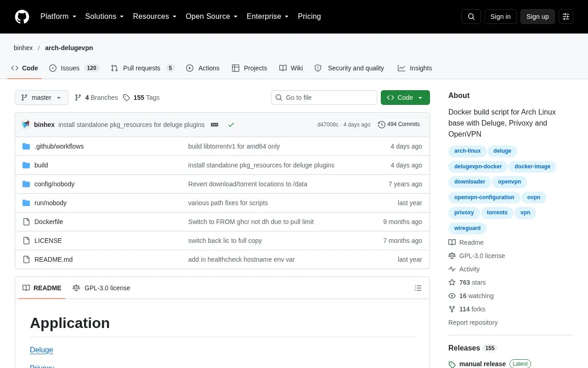Click the Sign up button

[537, 17]
